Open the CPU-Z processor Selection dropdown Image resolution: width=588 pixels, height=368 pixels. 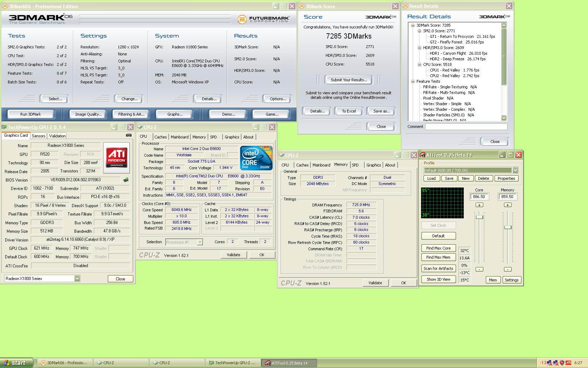200,242
